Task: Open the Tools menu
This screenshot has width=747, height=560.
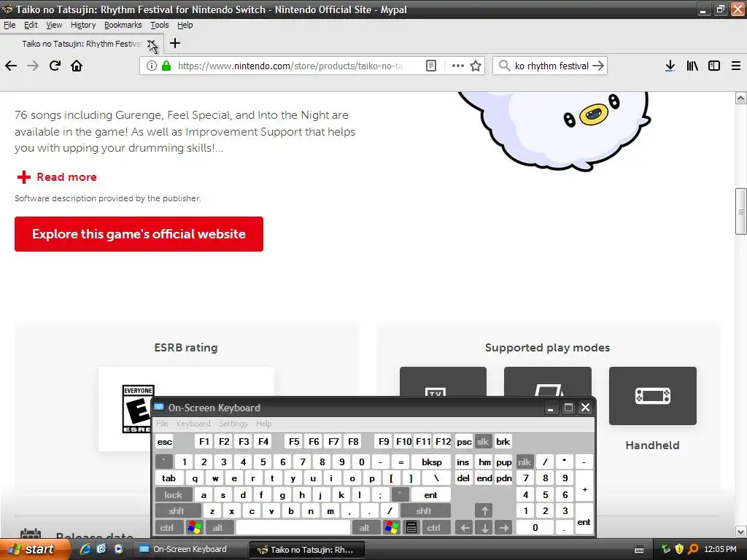Action: [159, 25]
